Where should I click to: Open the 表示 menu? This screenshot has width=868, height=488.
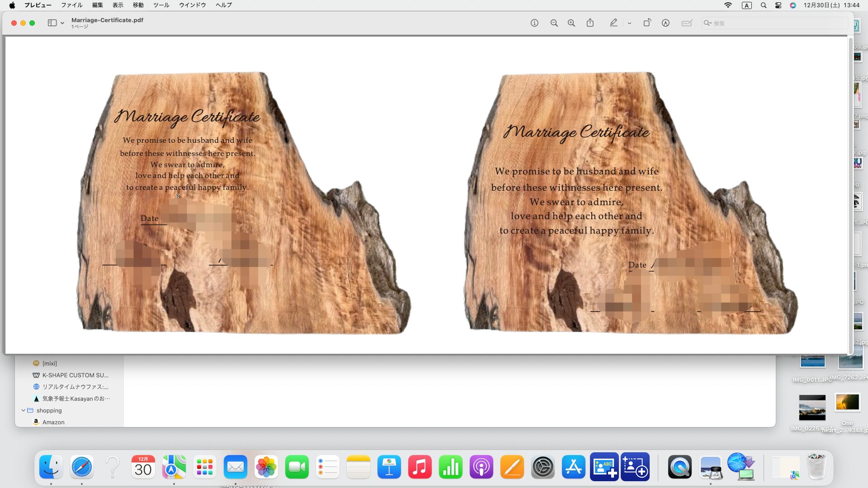click(x=118, y=5)
